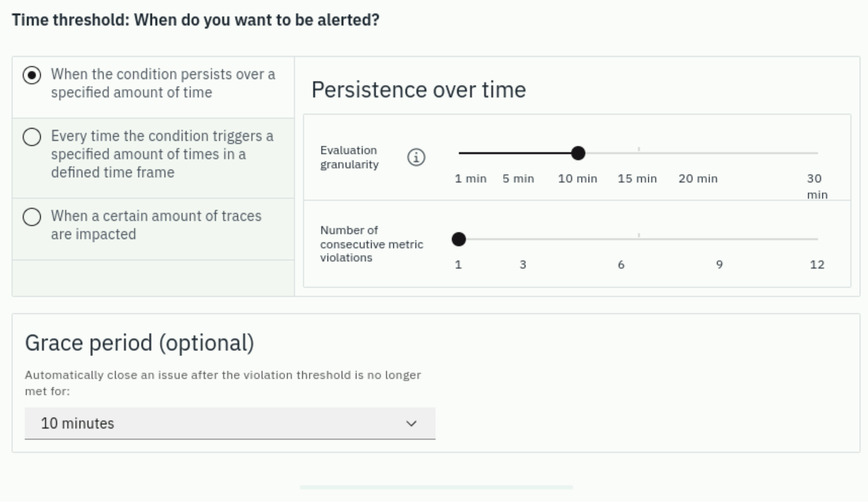Select 'Every time the condition triggers' radio option
Screen dimensions: 868x502
point(32,137)
